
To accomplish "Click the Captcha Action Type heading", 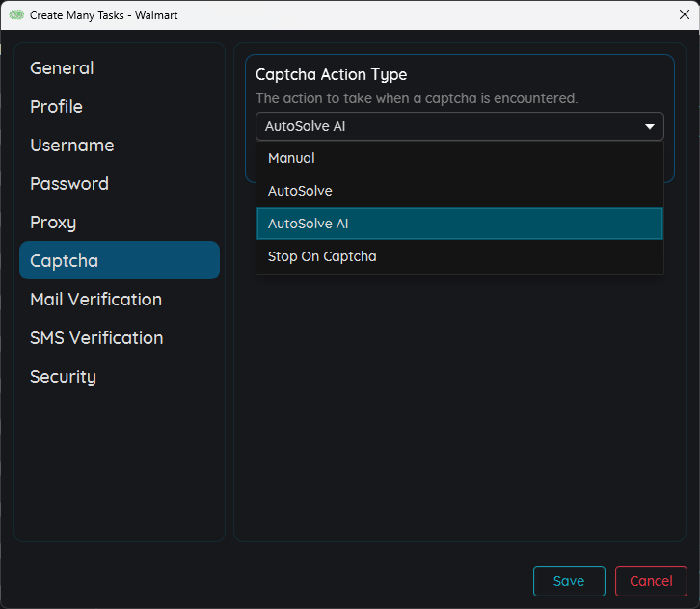I will (331, 75).
